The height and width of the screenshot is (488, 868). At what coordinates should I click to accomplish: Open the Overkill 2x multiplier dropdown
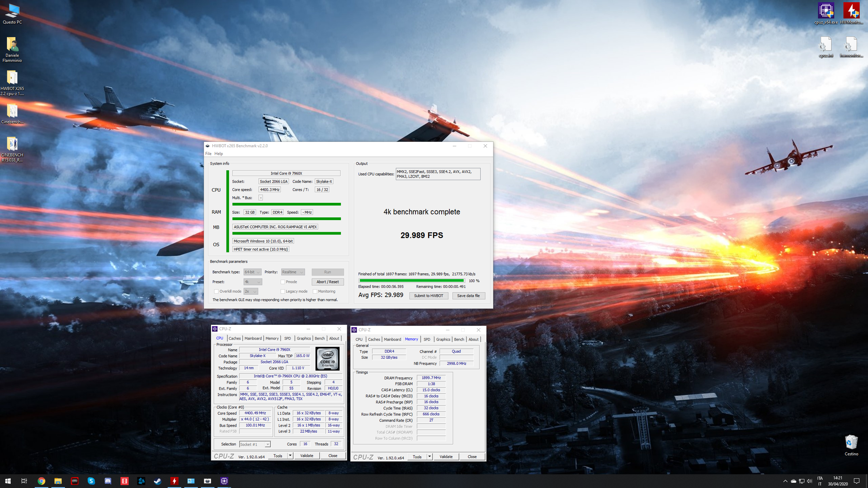point(250,291)
